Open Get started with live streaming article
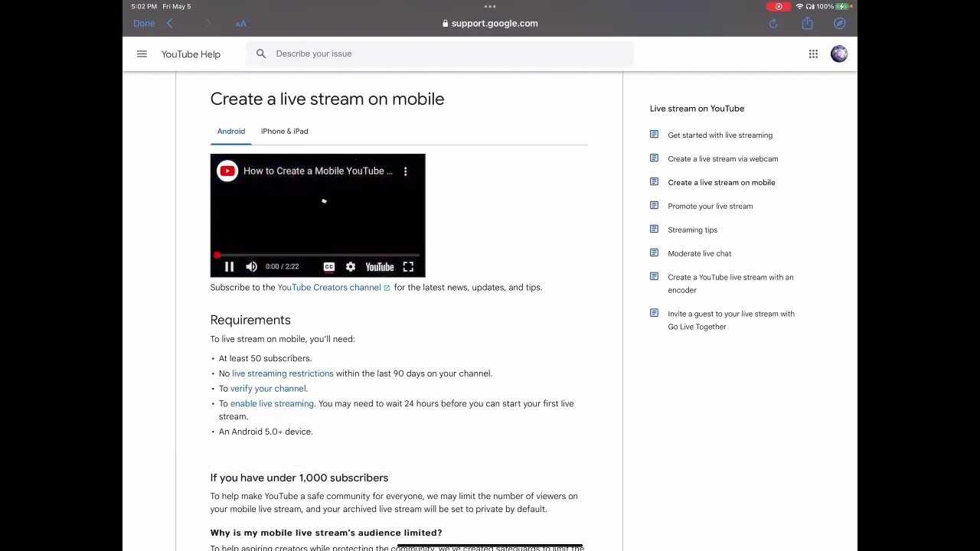Image resolution: width=980 pixels, height=551 pixels. 720,135
